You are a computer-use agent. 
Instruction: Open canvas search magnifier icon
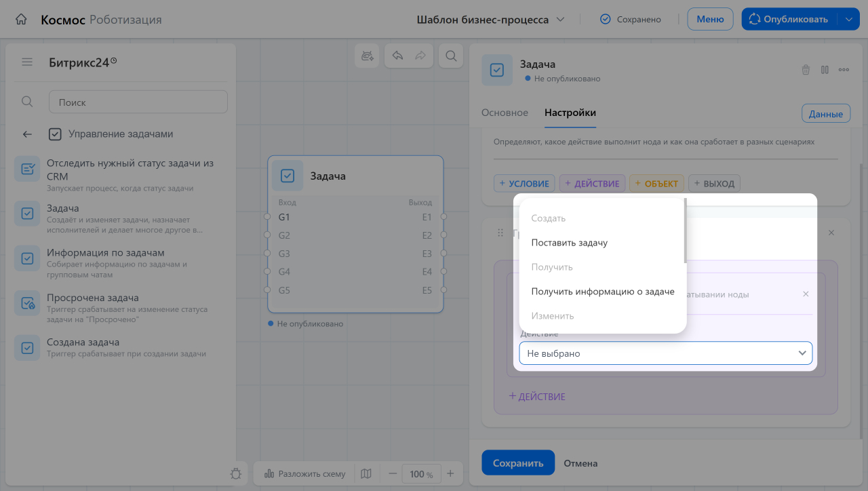pyautogui.click(x=451, y=56)
